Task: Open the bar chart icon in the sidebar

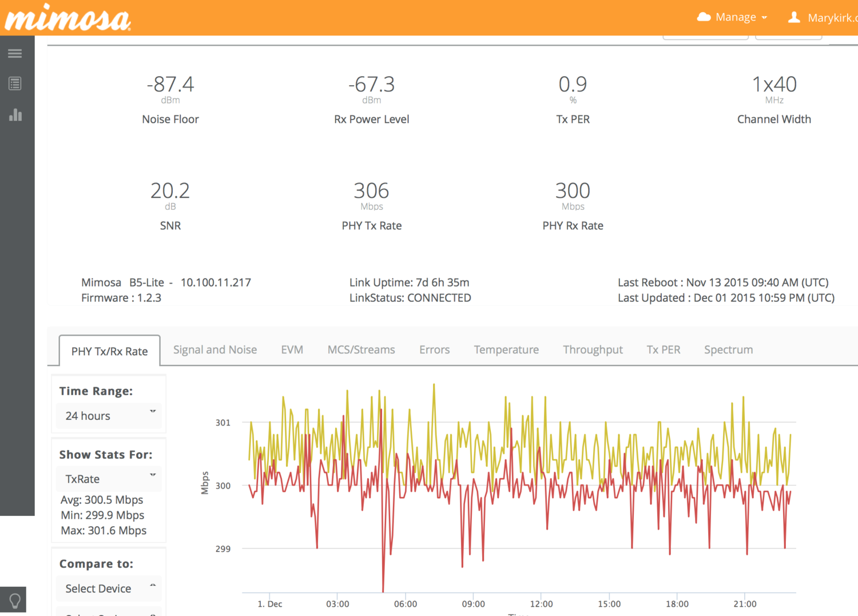Action: (15, 115)
